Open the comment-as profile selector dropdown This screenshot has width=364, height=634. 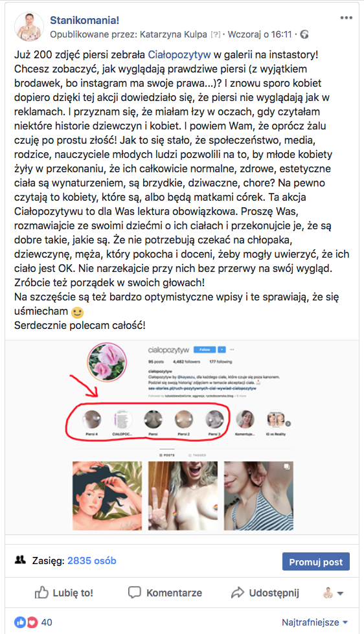click(334, 593)
